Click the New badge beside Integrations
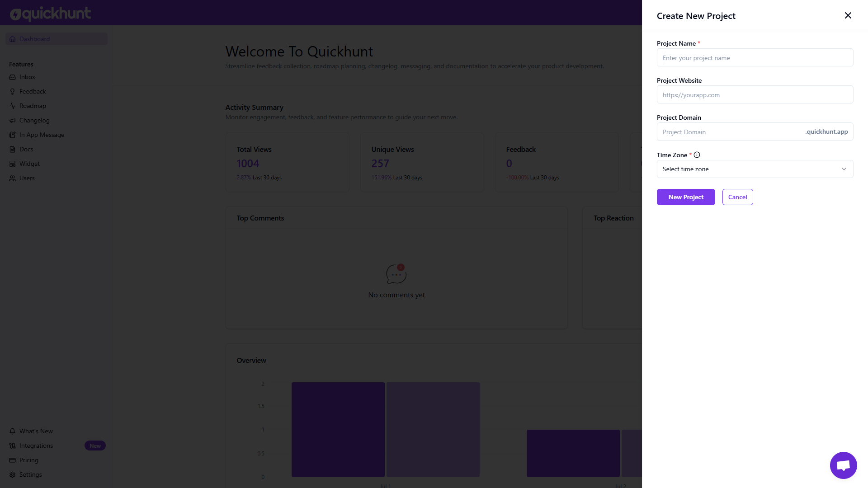The width and height of the screenshot is (868, 488). click(95, 446)
